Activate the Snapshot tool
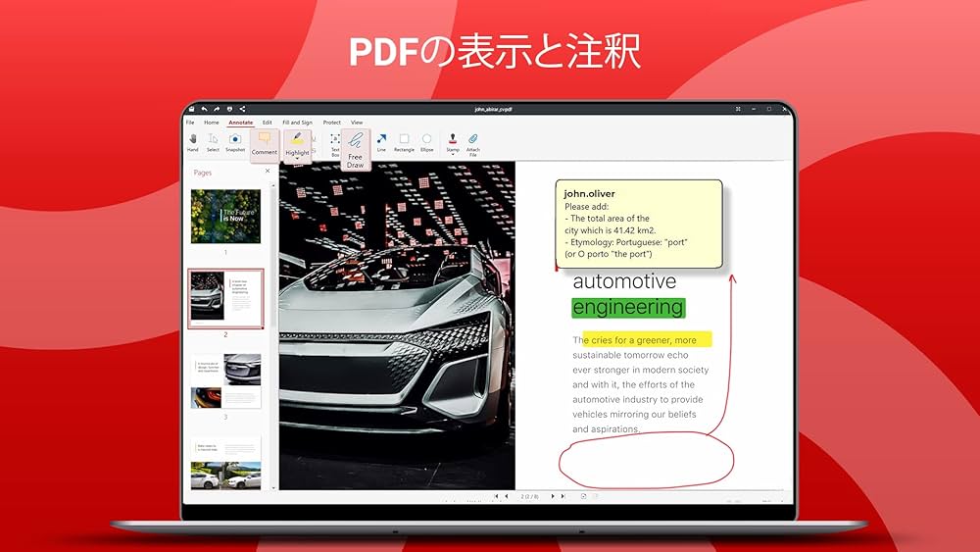The width and height of the screenshot is (980, 552). point(235,142)
